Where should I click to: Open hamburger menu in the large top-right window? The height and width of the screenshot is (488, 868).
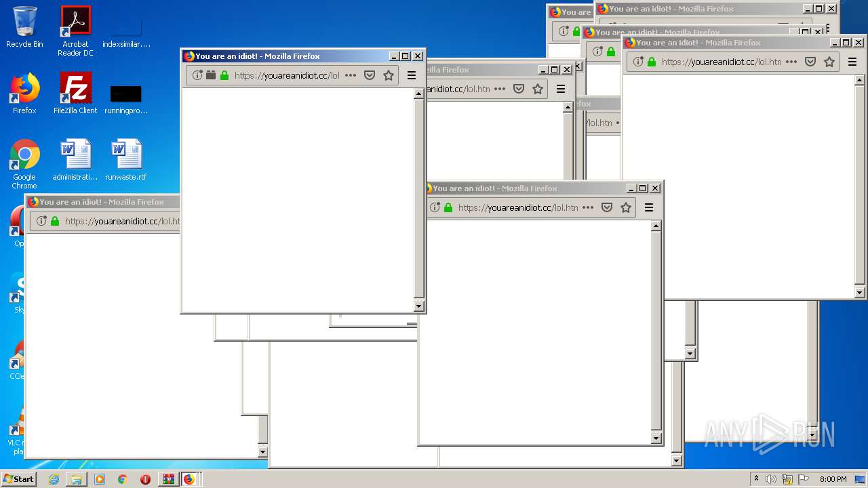click(x=852, y=62)
